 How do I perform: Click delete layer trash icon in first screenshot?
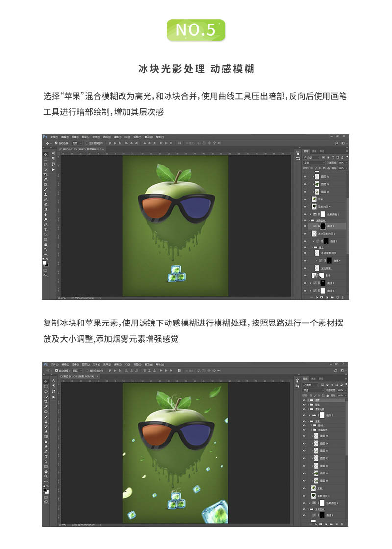pos(343,297)
